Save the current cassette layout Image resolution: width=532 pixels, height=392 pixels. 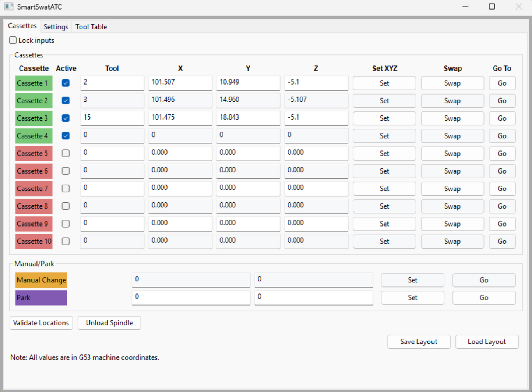[x=419, y=342]
